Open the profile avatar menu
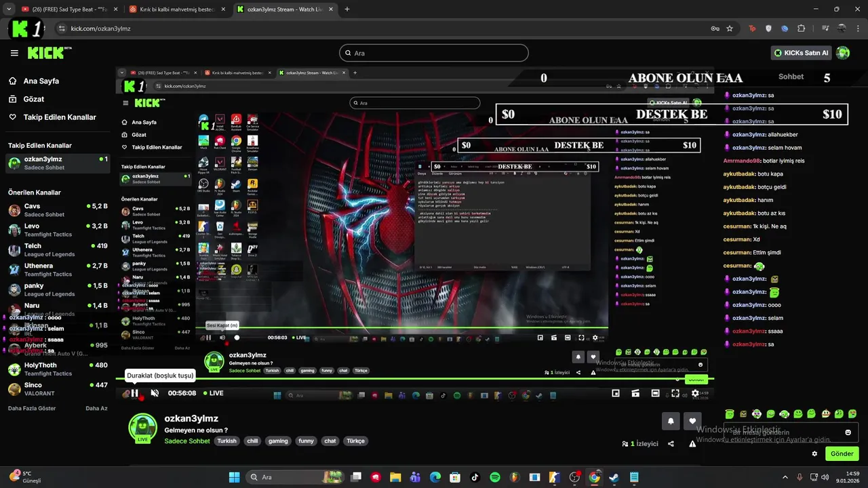 (x=843, y=53)
